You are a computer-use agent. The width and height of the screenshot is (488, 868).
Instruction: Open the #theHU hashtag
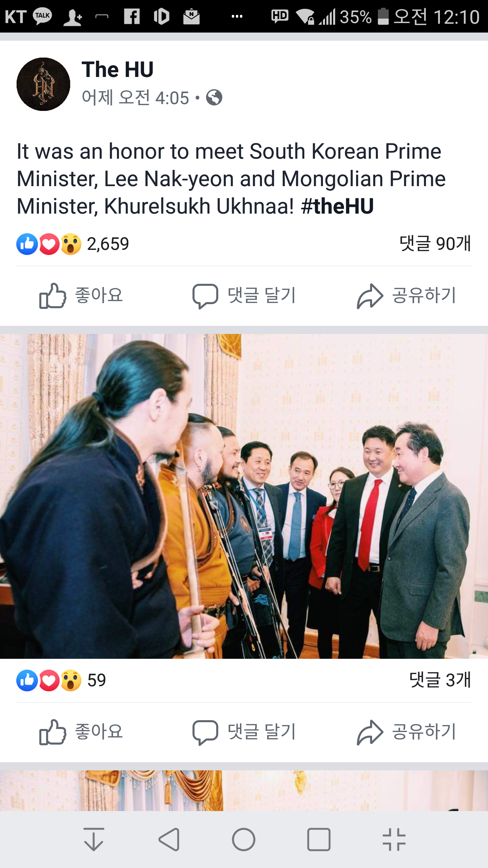(337, 206)
